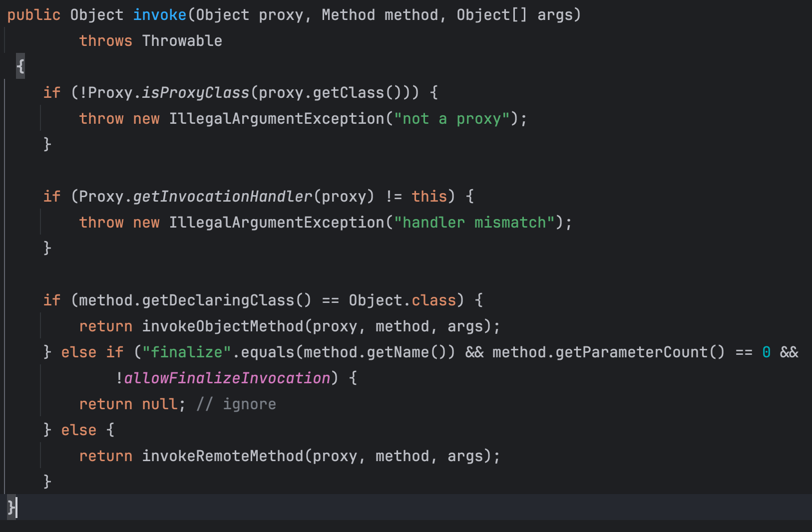This screenshot has height=532, width=812.
Task: Click the 'this' keyword in comparison
Action: pyautogui.click(x=429, y=197)
